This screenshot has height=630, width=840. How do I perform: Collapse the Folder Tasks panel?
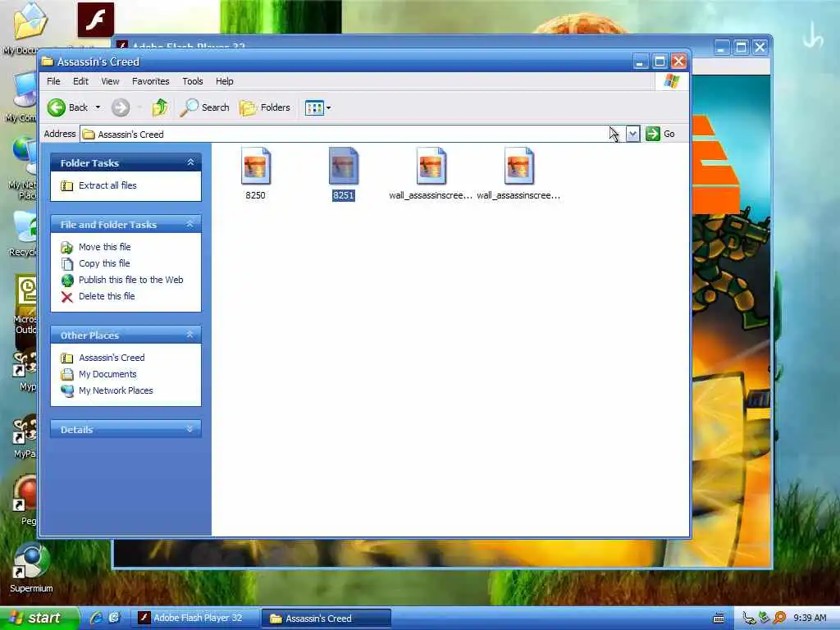pyautogui.click(x=190, y=162)
